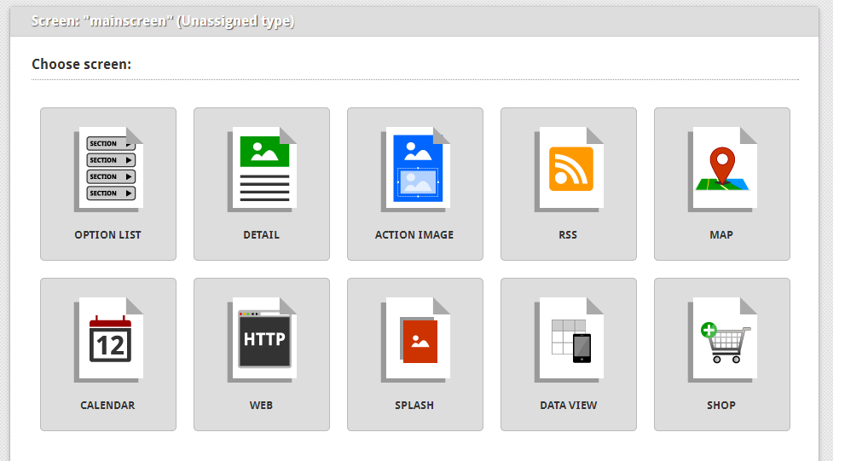Click the 'SPLASH' label text

(414, 405)
